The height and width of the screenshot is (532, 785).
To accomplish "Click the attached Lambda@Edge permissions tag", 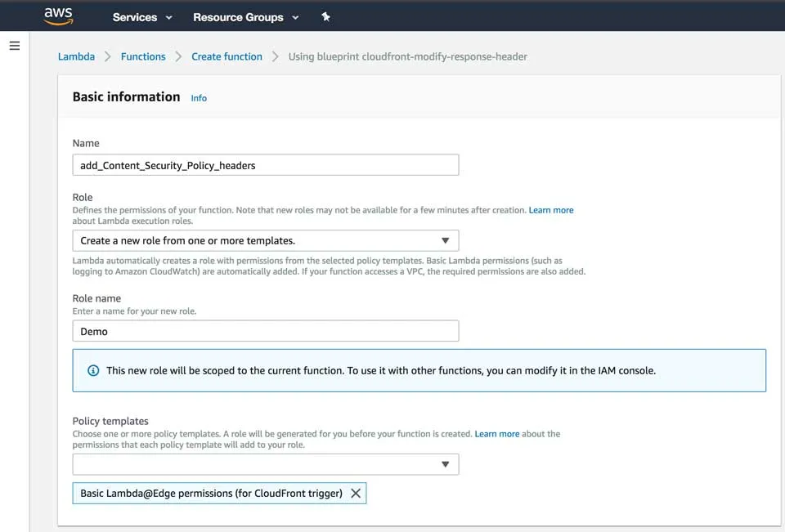I will click(x=209, y=493).
